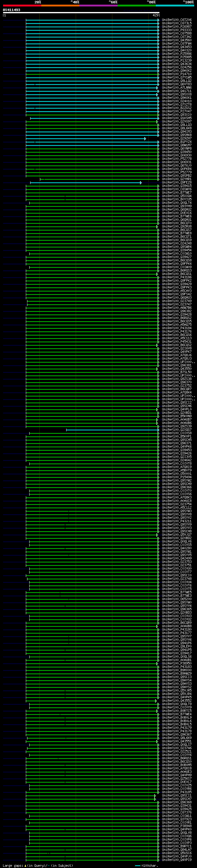
Task: Select the UniRef100_Q43550 label
Action: pyautogui.click(x=177, y=369)
